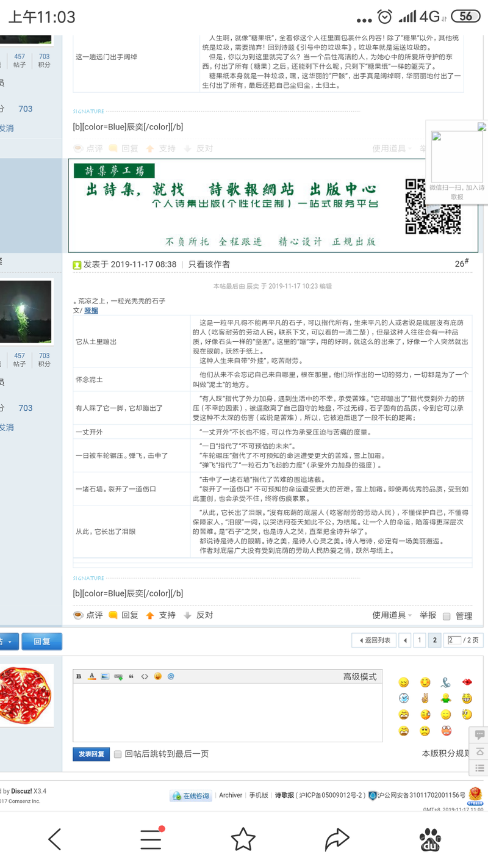The width and height of the screenshot is (488, 868).
Task: Tap the browser bookmark star icon
Action: point(243,839)
